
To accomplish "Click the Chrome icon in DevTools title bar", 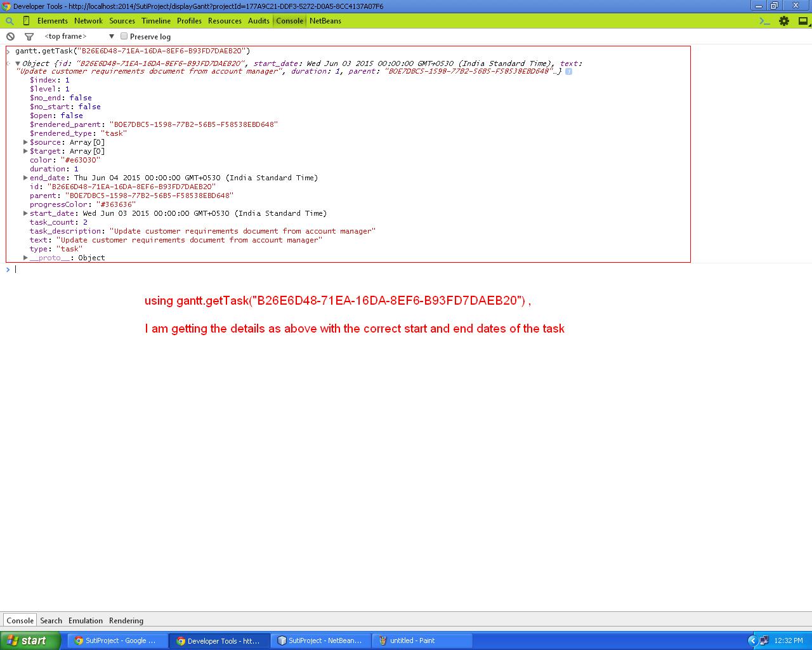I will tap(6, 6).
